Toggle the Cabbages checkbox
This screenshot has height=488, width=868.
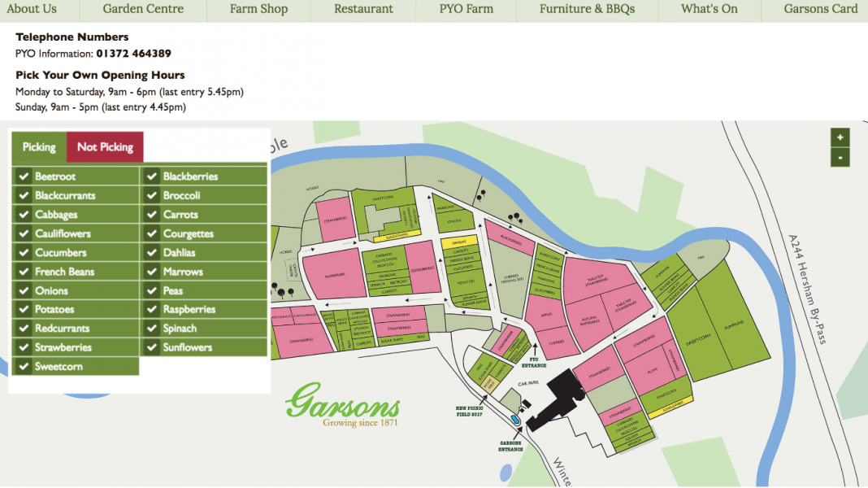click(x=24, y=215)
